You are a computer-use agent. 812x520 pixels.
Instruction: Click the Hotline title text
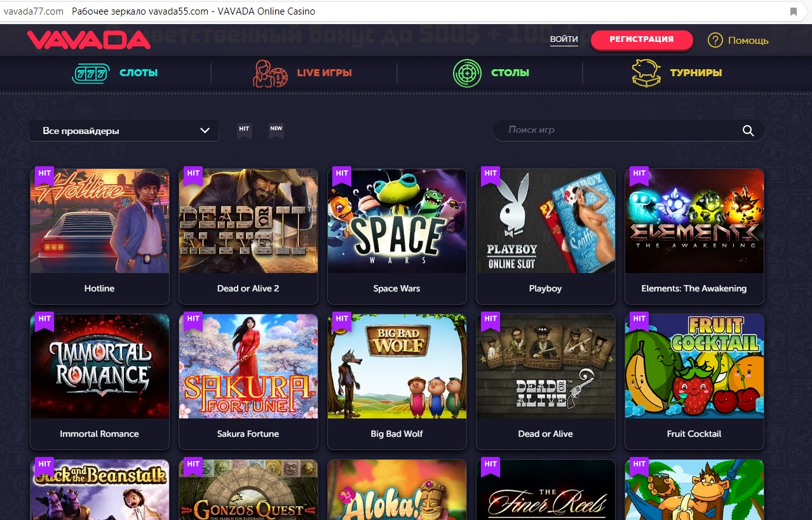pyautogui.click(x=100, y=288)
